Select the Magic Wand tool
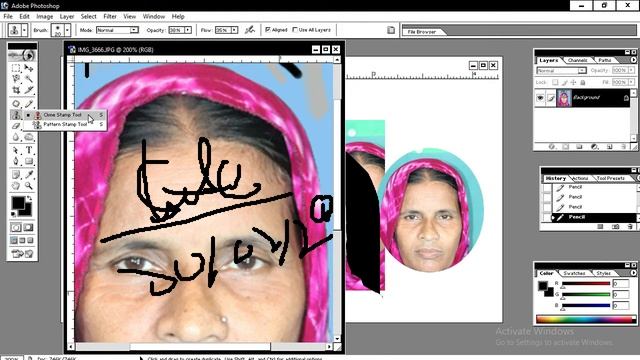This screenshot has width=640, height=360. 29,78
